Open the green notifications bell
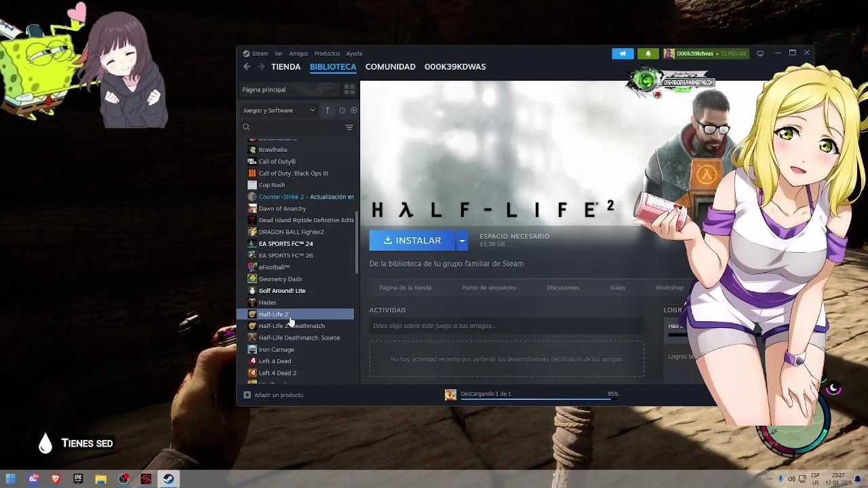 [648, 54]
